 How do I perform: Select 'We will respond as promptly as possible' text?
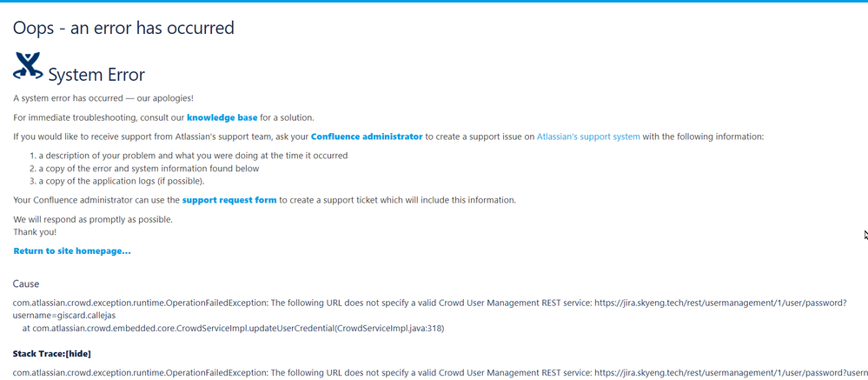pyautogui.click(x=93, y=219)
